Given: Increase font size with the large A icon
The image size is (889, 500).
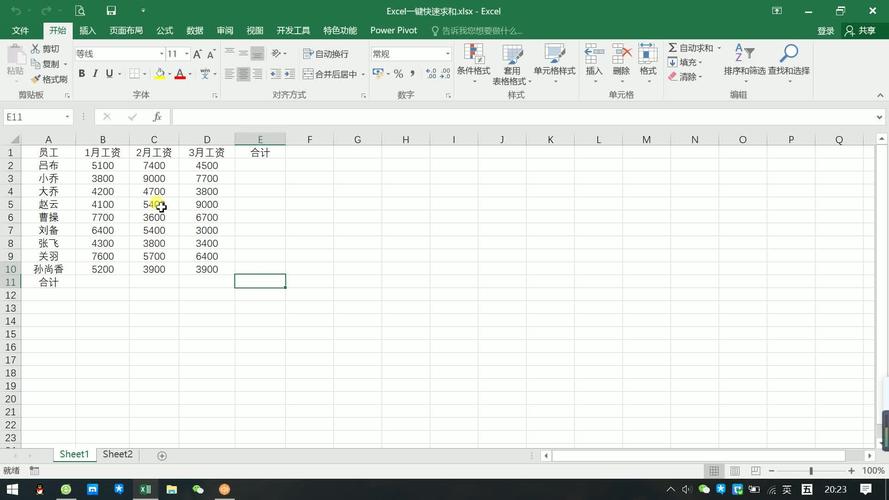Looking at the screenshot, I should coord(197,54).
